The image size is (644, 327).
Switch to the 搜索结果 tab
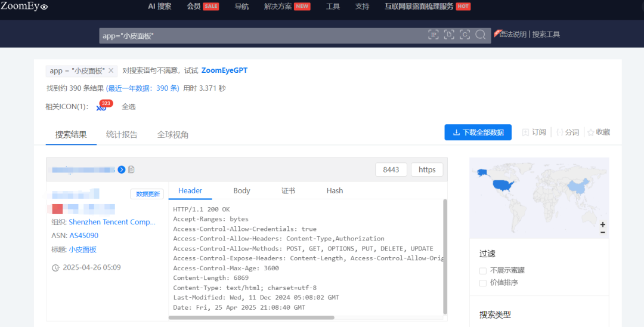71,135
